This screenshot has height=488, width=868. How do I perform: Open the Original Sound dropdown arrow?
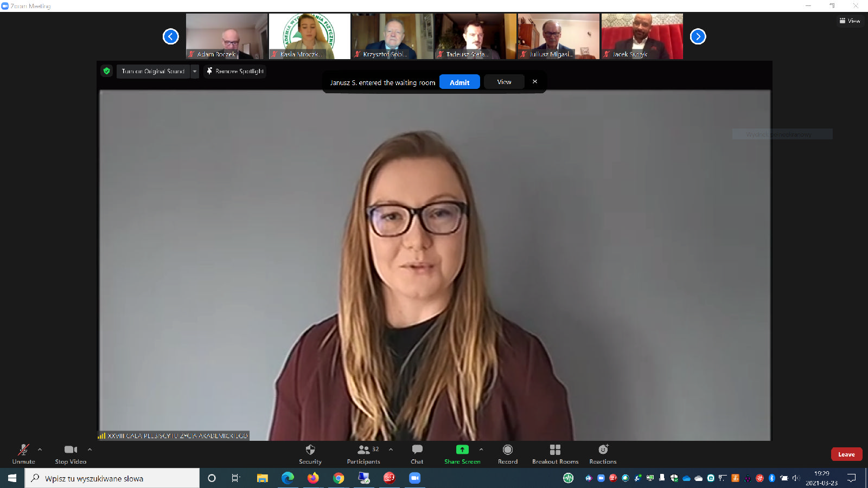[195, 71]
